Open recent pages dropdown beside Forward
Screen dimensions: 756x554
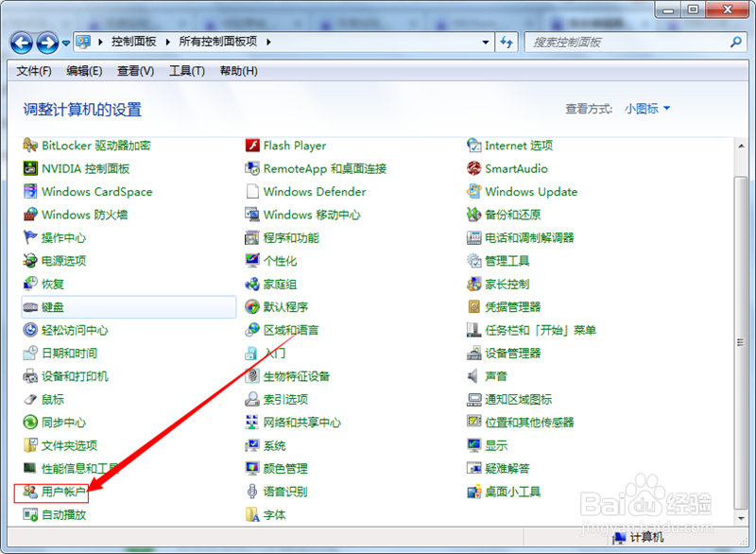[x=66, y=43]
